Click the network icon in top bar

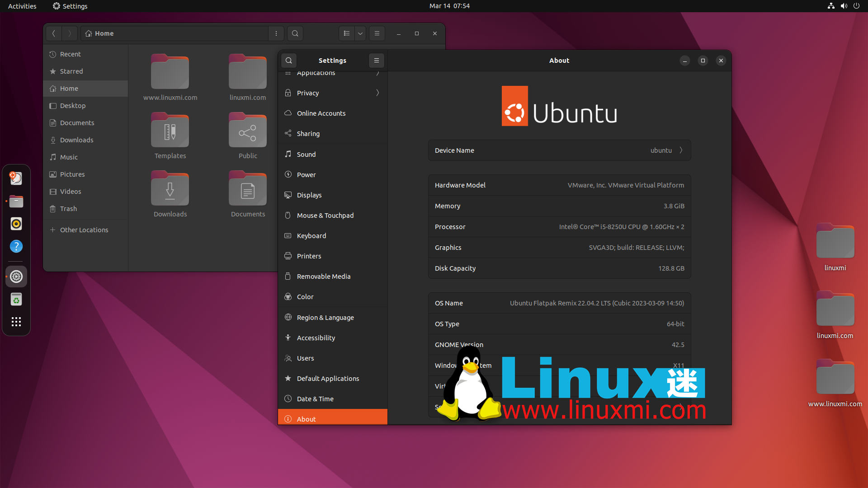(x=831, y=6)
